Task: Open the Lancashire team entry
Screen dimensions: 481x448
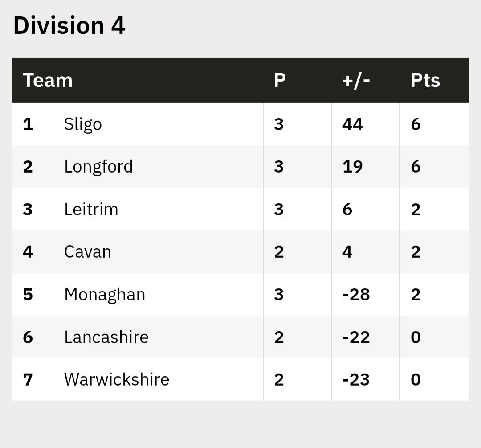Action: [x=106, y=337]
